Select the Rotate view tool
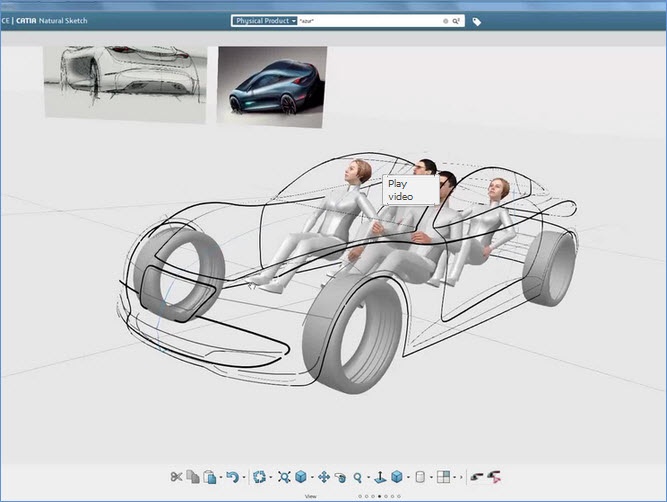 point(340,477)
